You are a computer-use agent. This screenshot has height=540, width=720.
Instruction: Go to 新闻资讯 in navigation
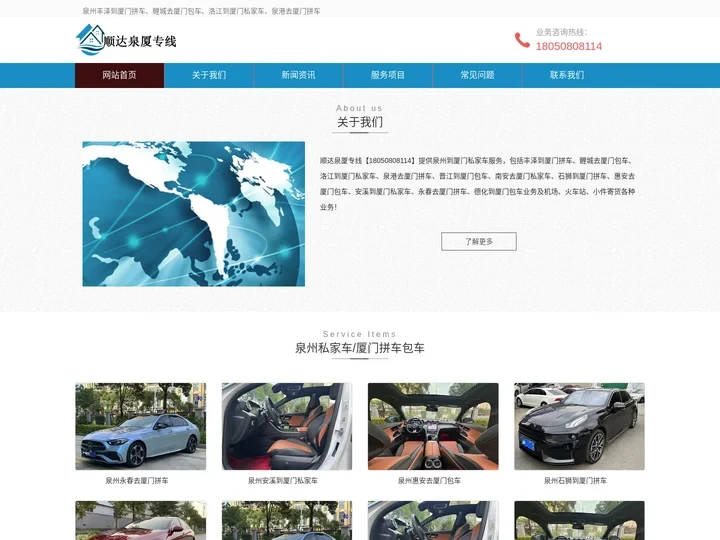tap(298, 75)
